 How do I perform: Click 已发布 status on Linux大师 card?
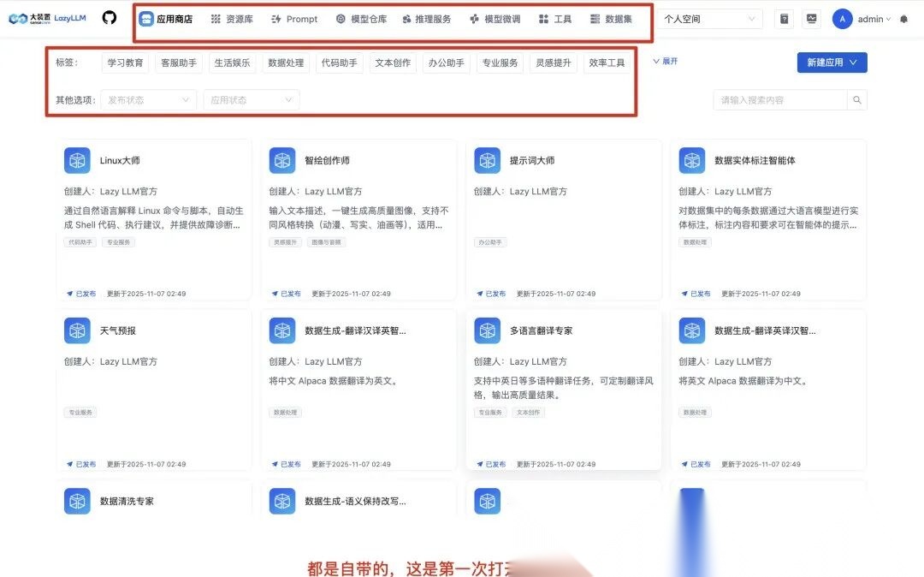pyautogui.click(x=81, y=294)
